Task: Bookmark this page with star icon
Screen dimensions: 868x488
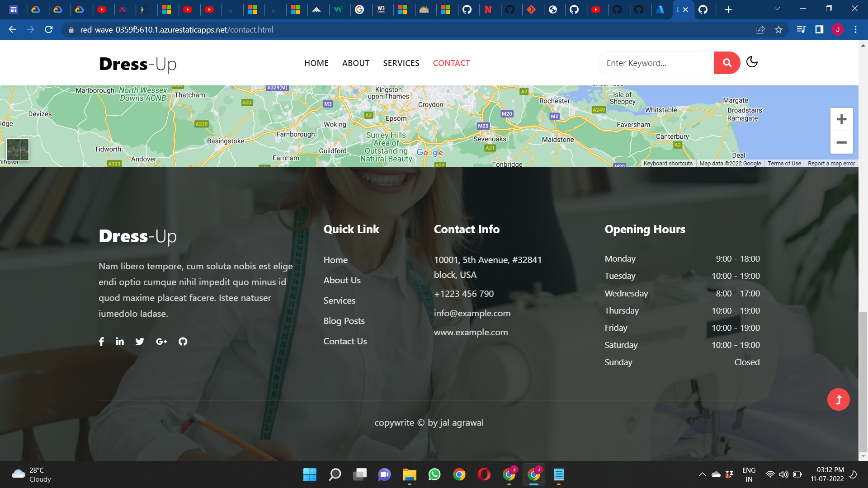Action: click(x=778, y=30)
